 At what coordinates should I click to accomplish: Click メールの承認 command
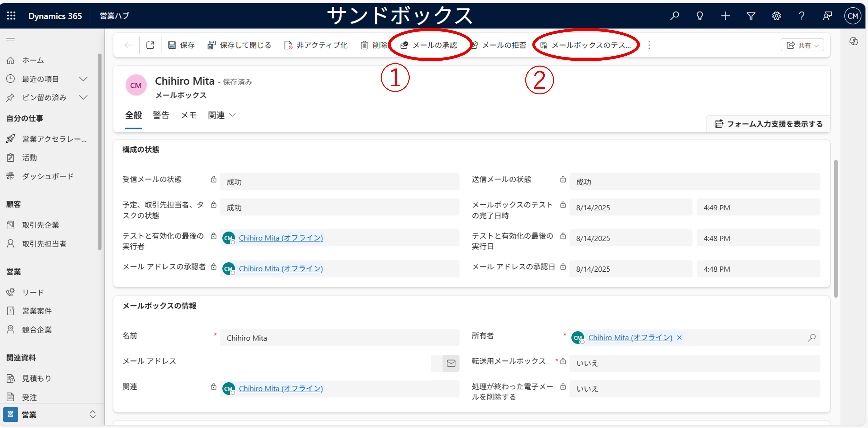click(x=429, y=45)
